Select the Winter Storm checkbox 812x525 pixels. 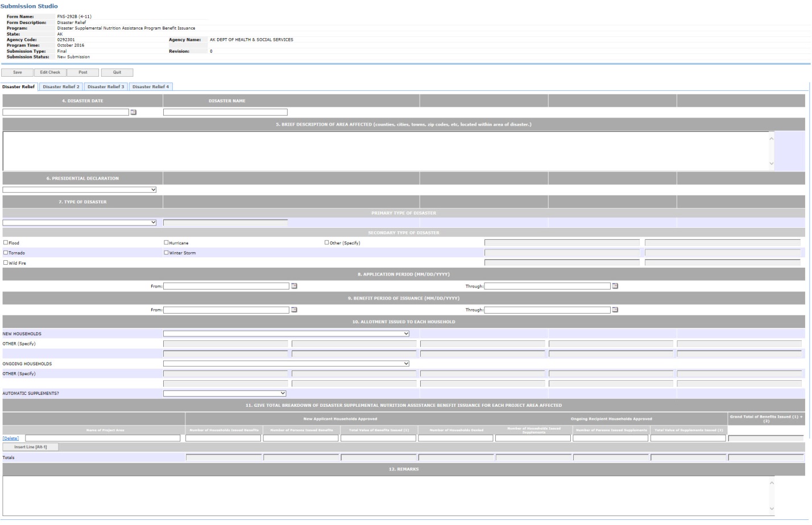pyautogui.click(x=166, y=253)
